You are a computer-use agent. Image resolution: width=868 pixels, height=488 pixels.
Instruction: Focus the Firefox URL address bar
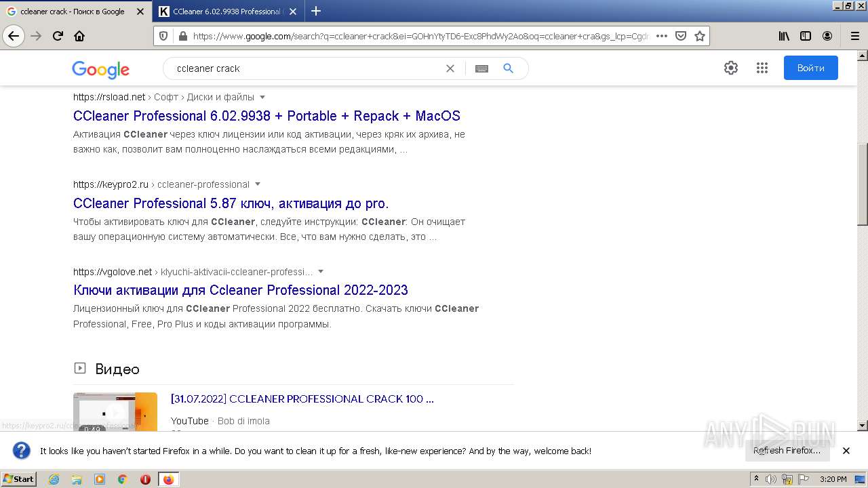pyautogui.click(x=420, y=36)
